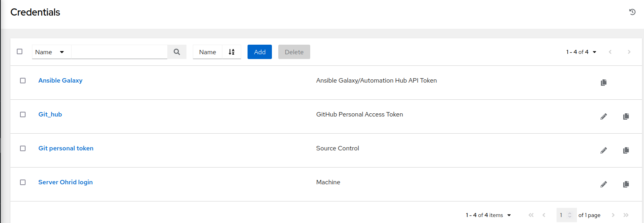Click the page number stepper field

click(x=567, y=215)
